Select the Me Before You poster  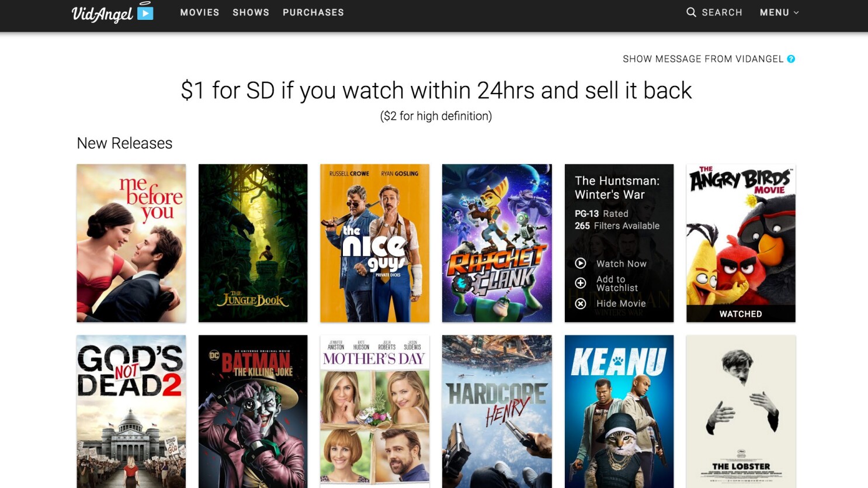tap(131, 243)
